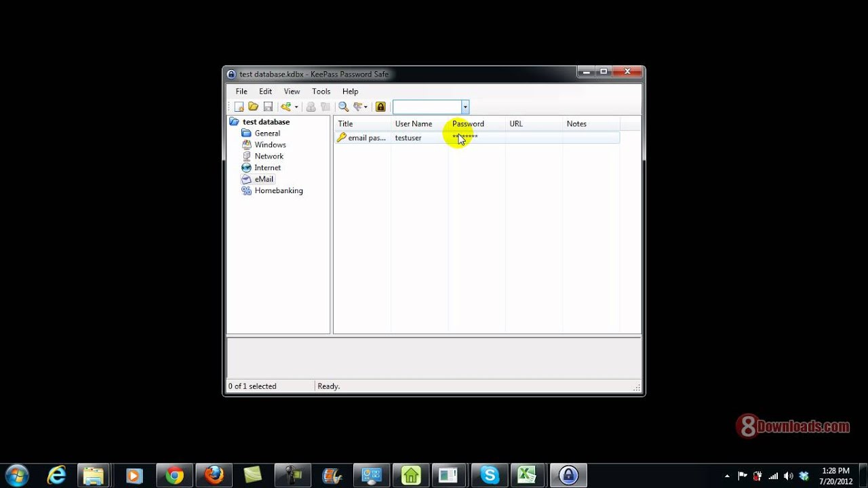Sort entries by Password column header

(476, 124)
